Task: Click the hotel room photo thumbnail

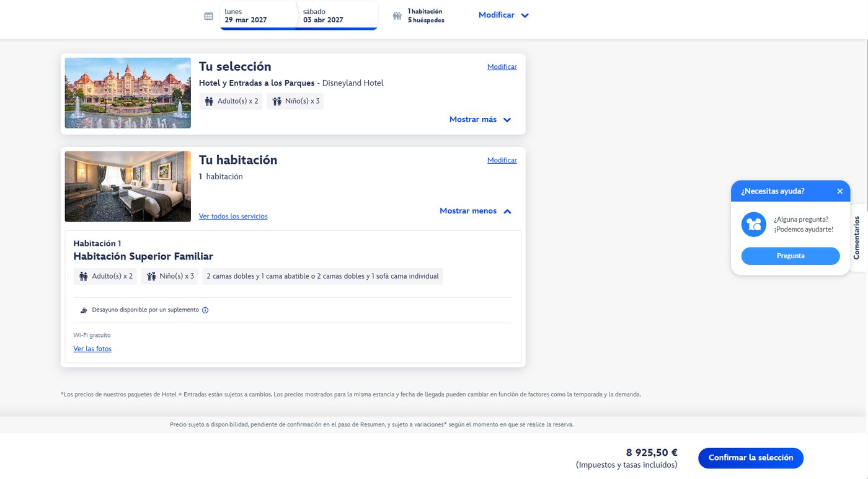Action: (128, 186)
